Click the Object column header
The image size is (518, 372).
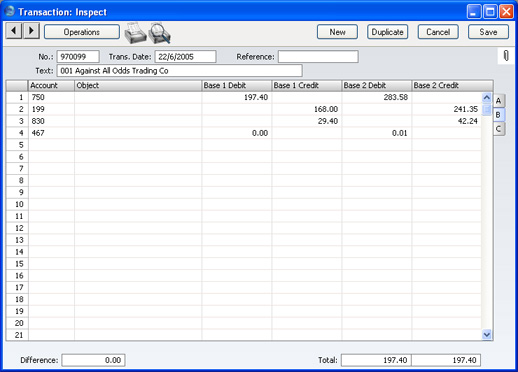(x=138, y=86)
